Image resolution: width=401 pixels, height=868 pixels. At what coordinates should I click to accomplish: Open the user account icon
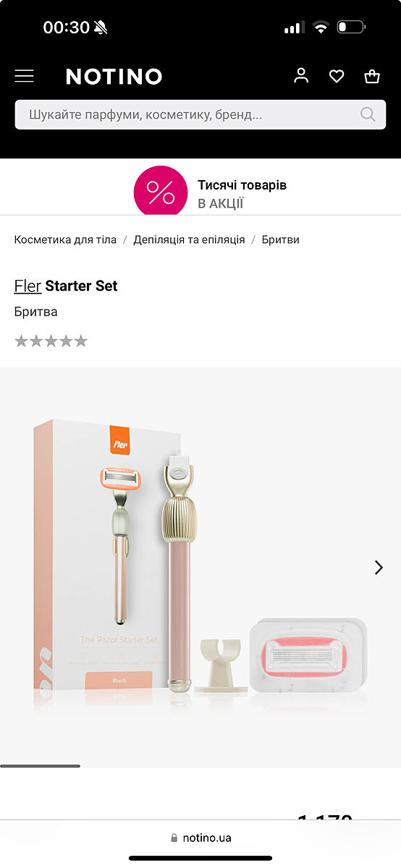tap(301, 75)
